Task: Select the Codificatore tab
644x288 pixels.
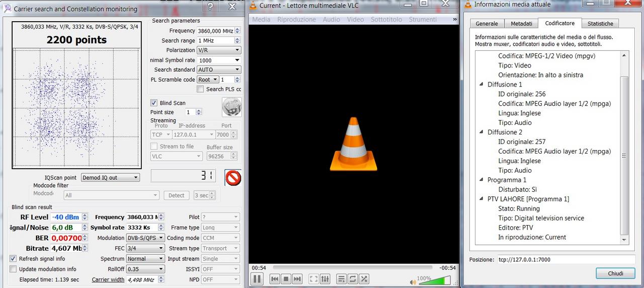Action: coord(559,23)
